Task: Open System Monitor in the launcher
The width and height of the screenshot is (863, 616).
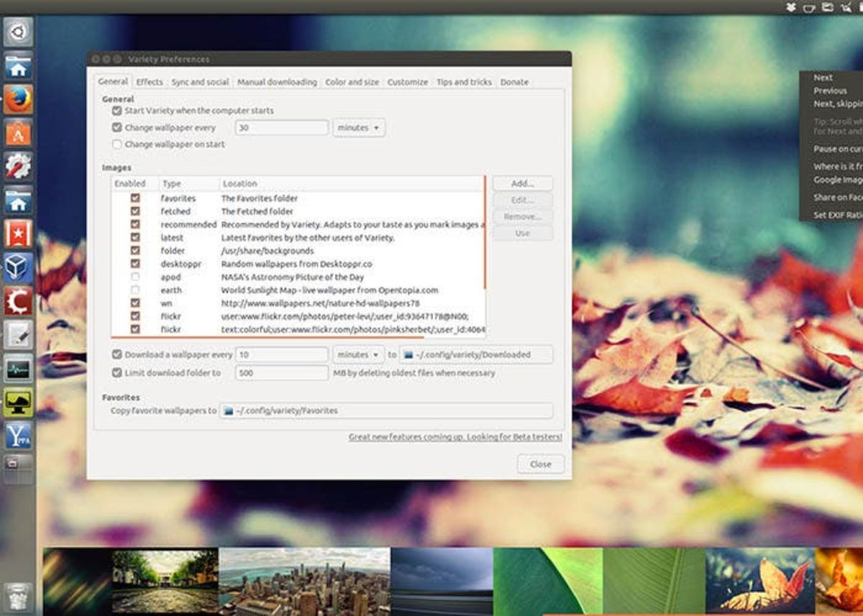Action: (x=18, y=369)
